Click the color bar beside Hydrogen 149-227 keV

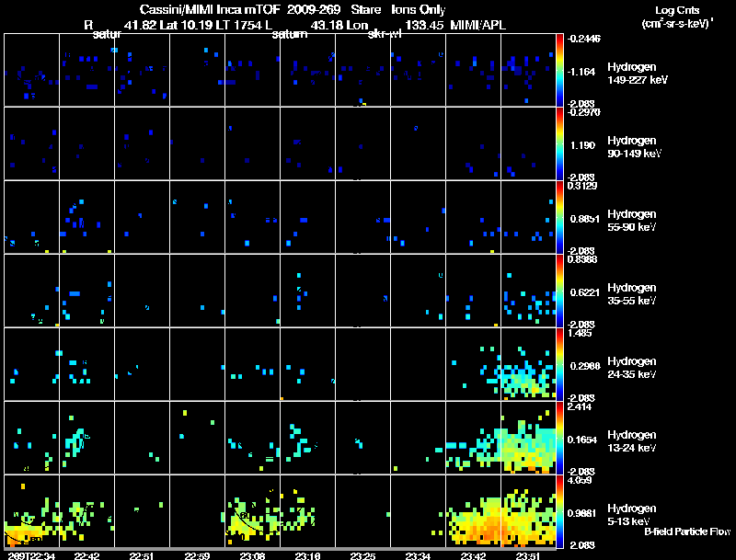pyautogui.click(x=559, y=70)
